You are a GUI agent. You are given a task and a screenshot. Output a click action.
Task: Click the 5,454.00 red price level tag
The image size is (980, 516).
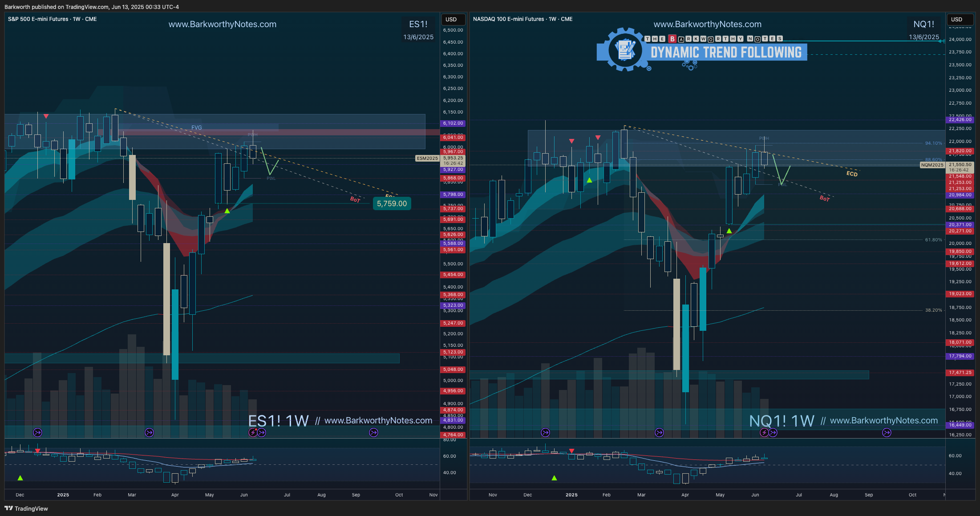tap(453, 275)
